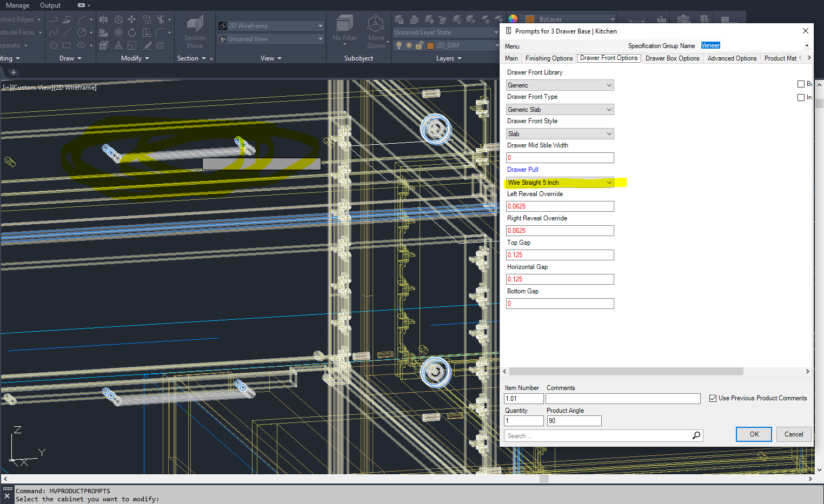Open the Unsaved Layer State dropdown

(496, 32)
